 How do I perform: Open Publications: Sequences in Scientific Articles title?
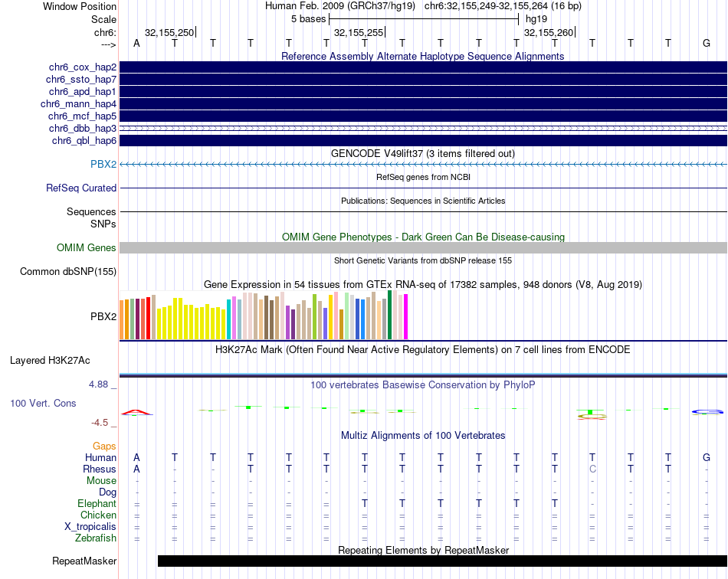423,201
